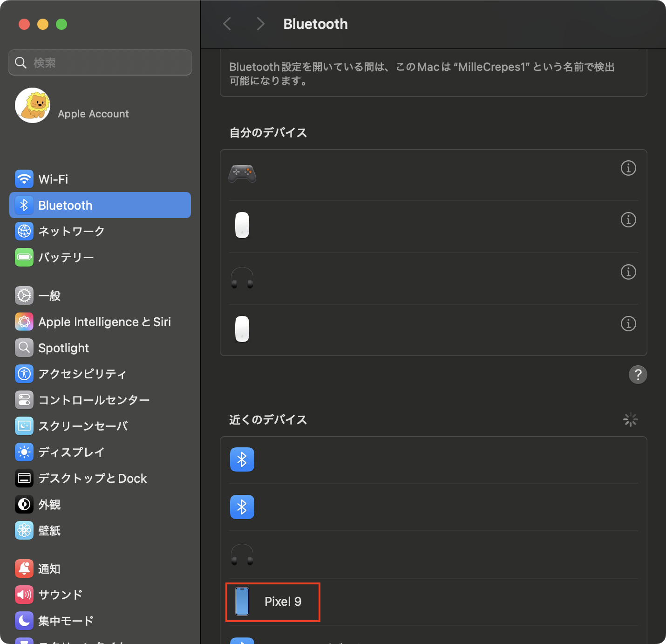
Task: Go back with the left chevron
Action: coord(227,24)
